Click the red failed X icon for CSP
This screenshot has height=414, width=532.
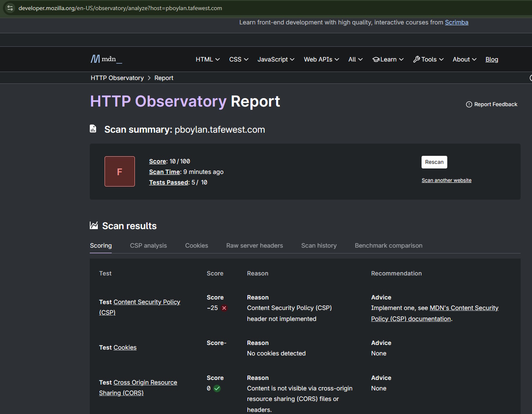224,308
